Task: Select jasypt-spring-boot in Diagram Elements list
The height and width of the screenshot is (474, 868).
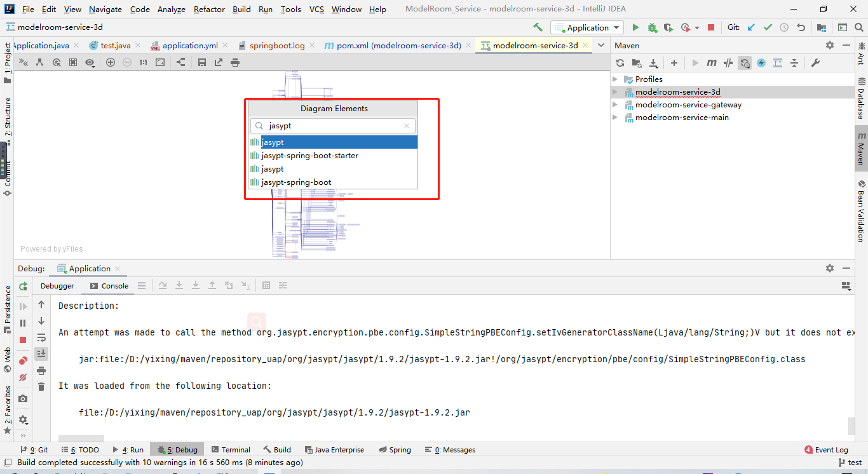Action: 334,182
